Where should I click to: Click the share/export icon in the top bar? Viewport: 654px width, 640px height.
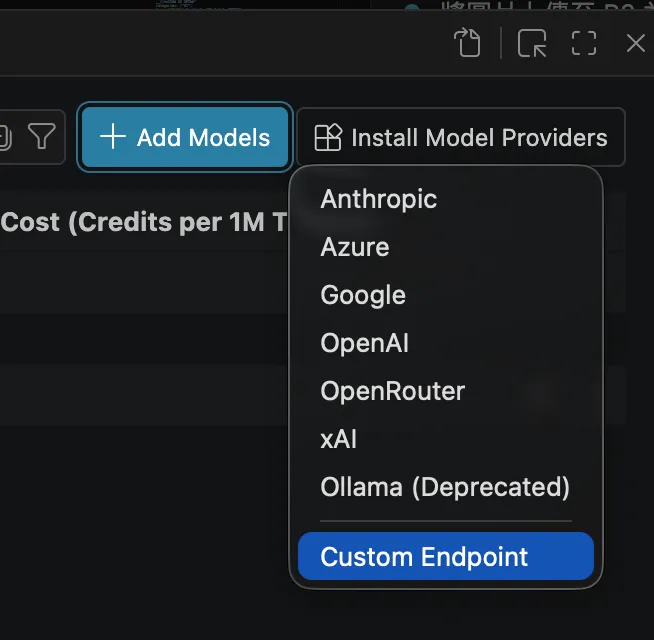tap(467, 42)
